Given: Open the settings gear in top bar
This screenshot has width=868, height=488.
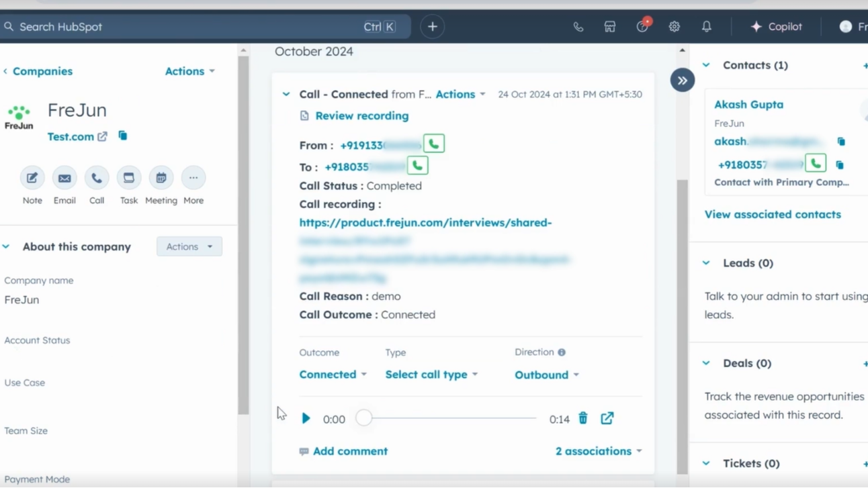Looking at the screenshot, I should (674, 27).
